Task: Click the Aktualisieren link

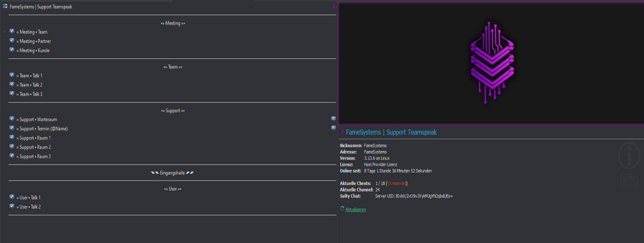Action: (355, 209)
